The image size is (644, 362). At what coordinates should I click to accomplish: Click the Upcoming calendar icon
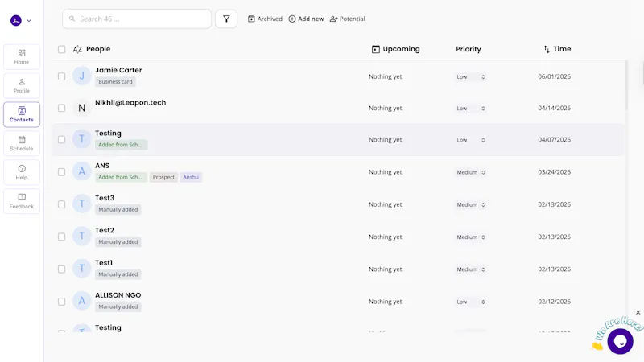click(375, 49)
